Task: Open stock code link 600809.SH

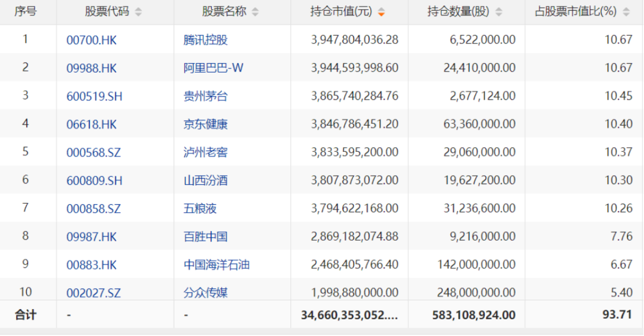Action: [94, 181]
